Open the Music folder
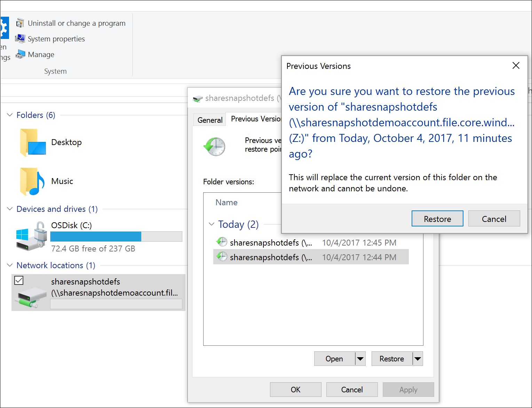Image resolution: width=532 pixels, height=408 pixels. (32, 181)
